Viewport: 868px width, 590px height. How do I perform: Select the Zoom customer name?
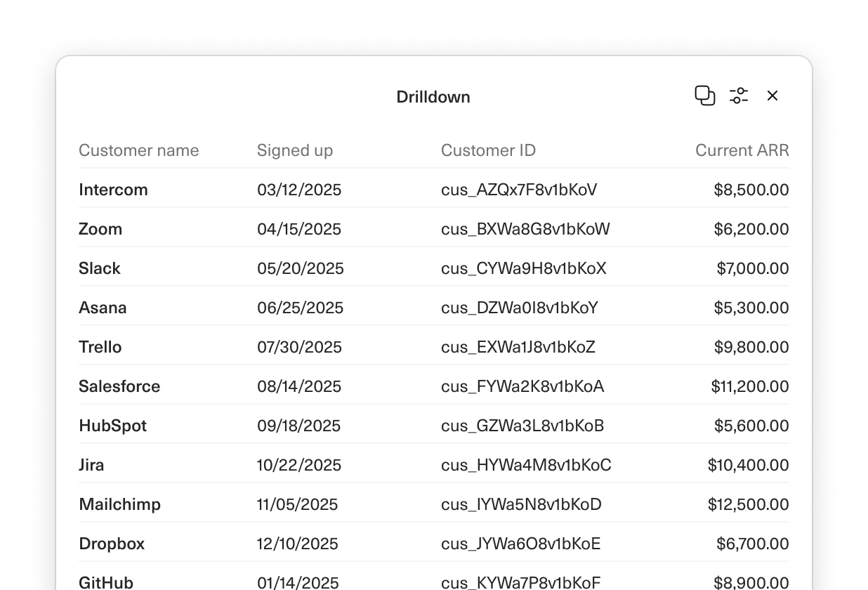point(100,229)
